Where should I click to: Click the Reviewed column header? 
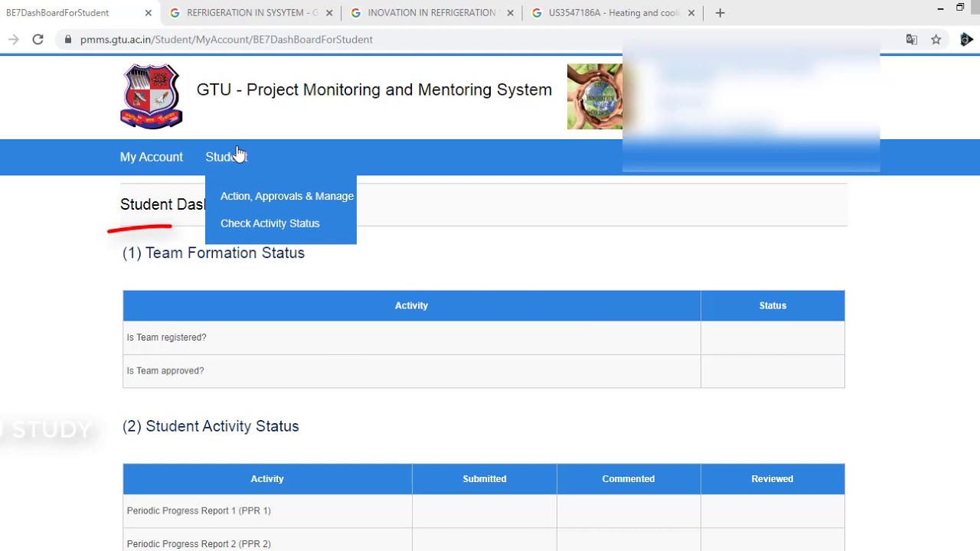click(773, 479)
